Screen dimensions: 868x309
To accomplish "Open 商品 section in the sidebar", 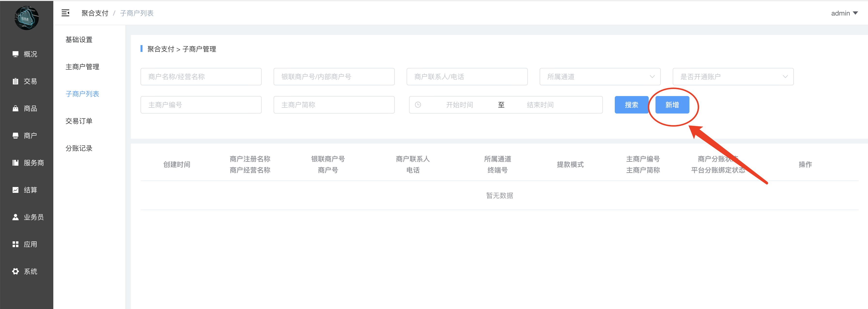I will coord(25,108).
